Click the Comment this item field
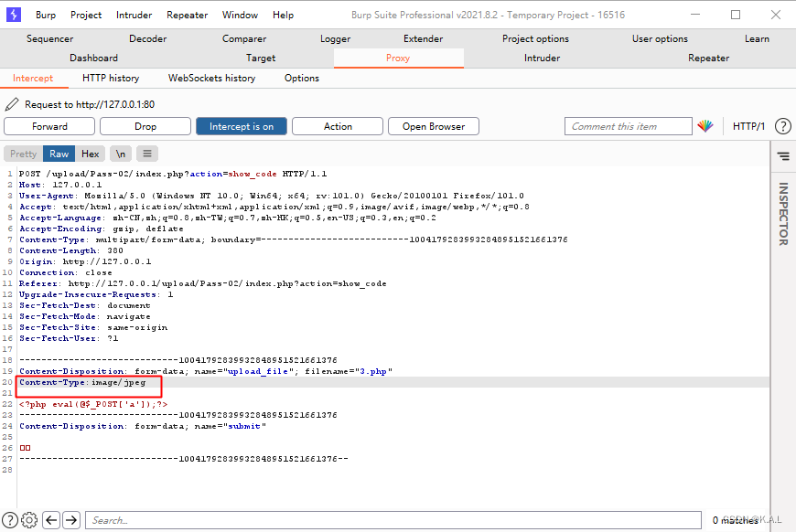796x532 pixels. click(628, 126)
